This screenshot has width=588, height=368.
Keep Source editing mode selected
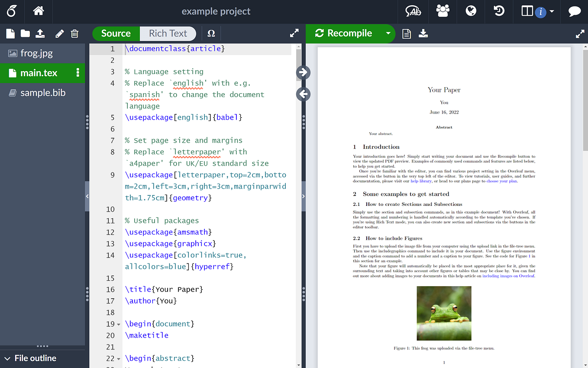tap(116, 33)
